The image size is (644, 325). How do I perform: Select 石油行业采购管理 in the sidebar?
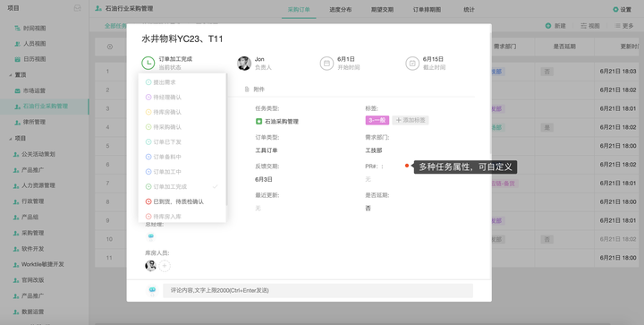pos(45,107)
